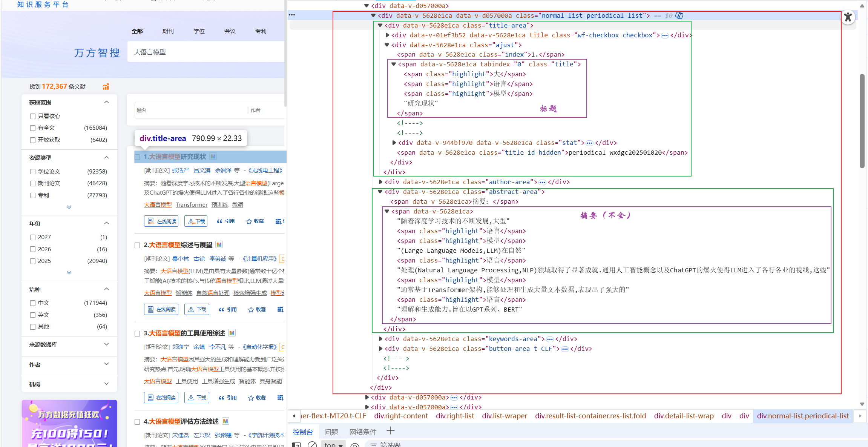Add a new DevTools drawer tab with plus icon

coord(391,431)
